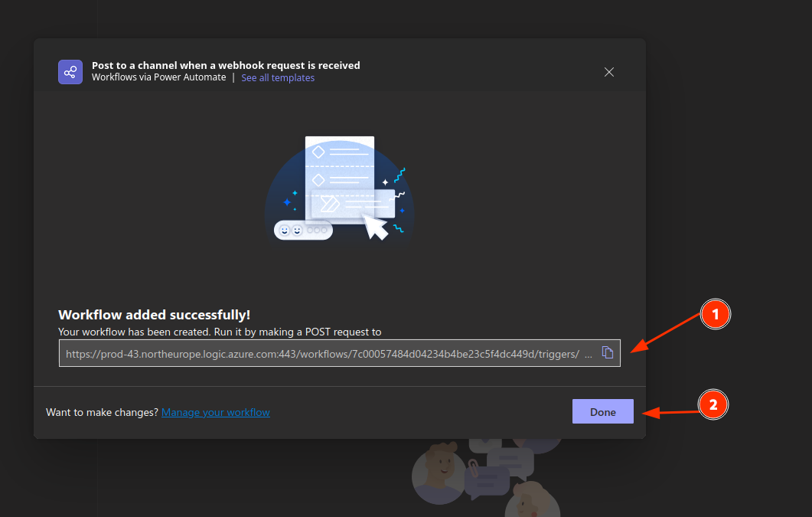Open the See all templates link
Image resolution: width=812 pixels, height=517 pixels.
pyautogui.click(x=278, y=78)
